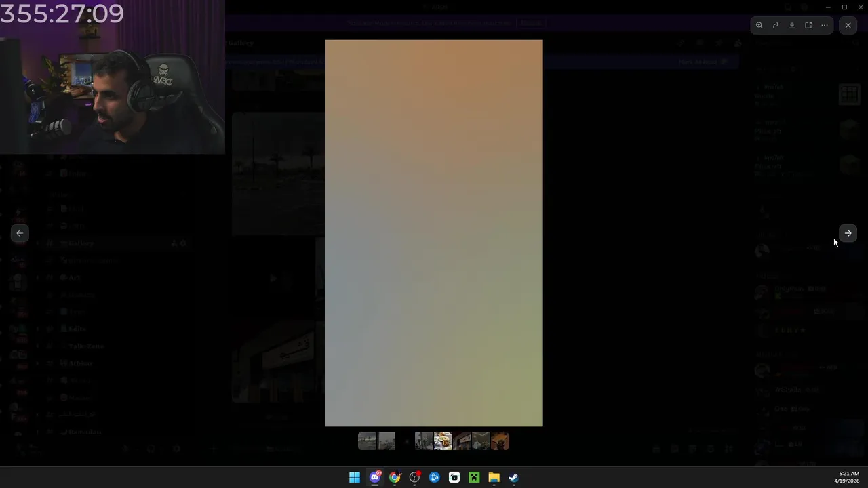Go to the next image with right arrow
Viewport: 868px width, 488px height.
pyautogui.click(x=848, y=233)
